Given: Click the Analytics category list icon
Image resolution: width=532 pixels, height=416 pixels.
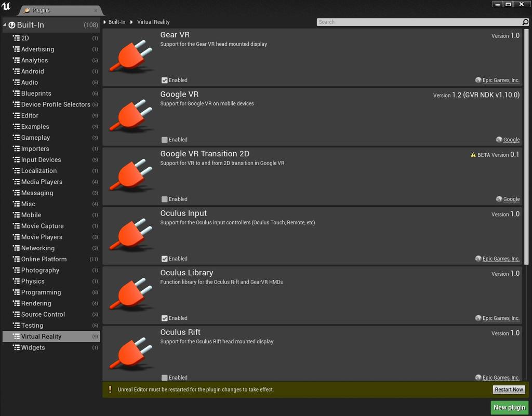Looking at the screenshot, I should click(x=16, y=60).
